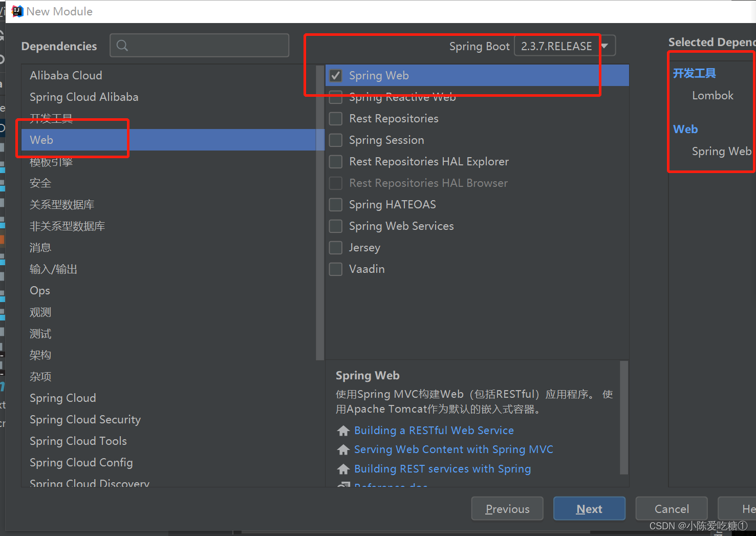756x536 pixels.
Task: Check the Vaadin checkbox
Action: (336, 269)
